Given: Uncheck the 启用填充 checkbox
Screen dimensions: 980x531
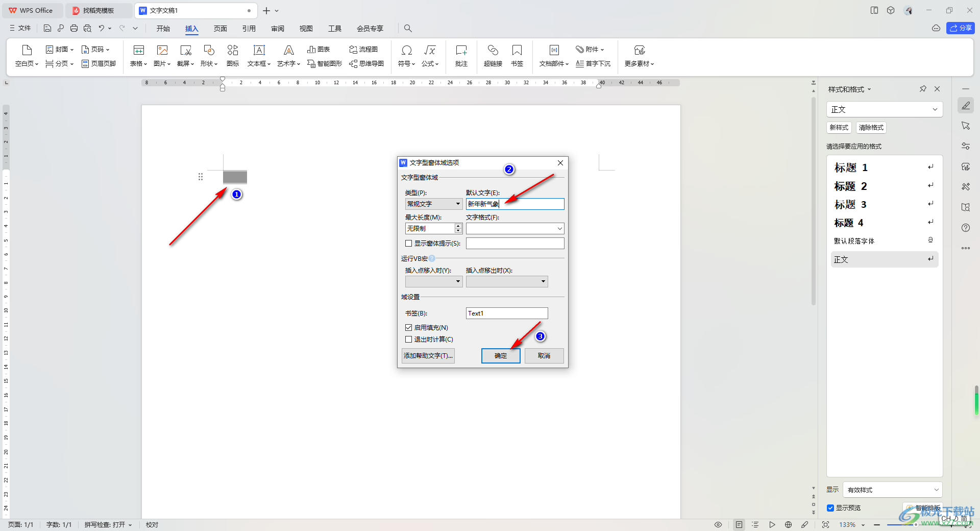Looking at the screenshot, I should tap(409, 328).
